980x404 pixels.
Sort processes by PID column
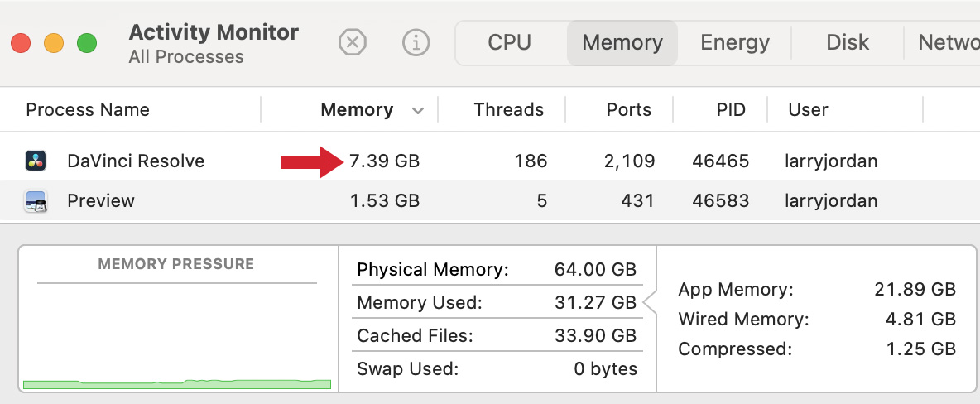[x=731, y=109]
